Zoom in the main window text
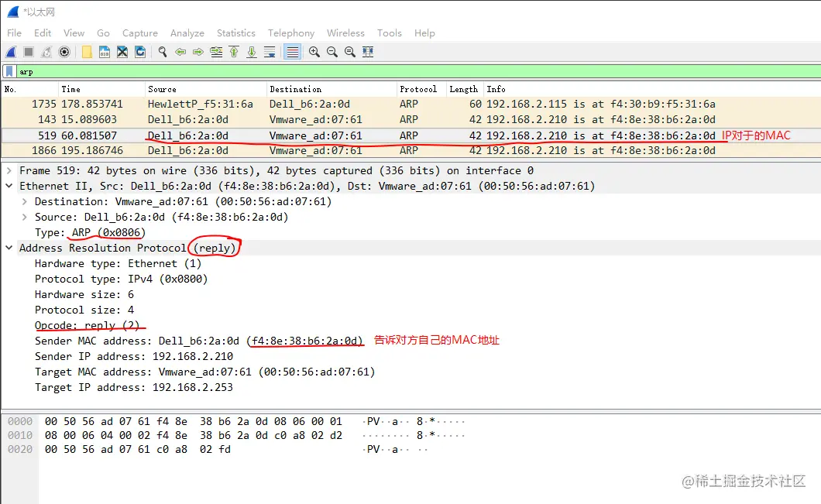Viewport: 821px width, 504px height. [314, 52]
